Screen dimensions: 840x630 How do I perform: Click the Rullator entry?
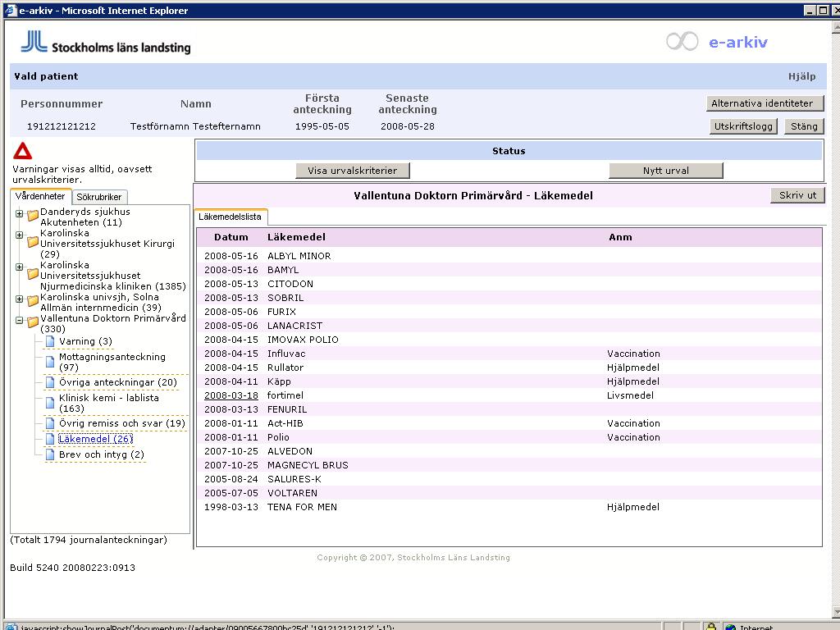point(285,367)
